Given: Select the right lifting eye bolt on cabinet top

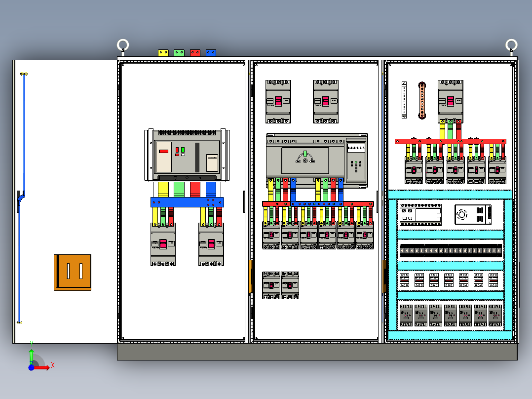Looking at the screenshot, I should click(x=511, y=47).
